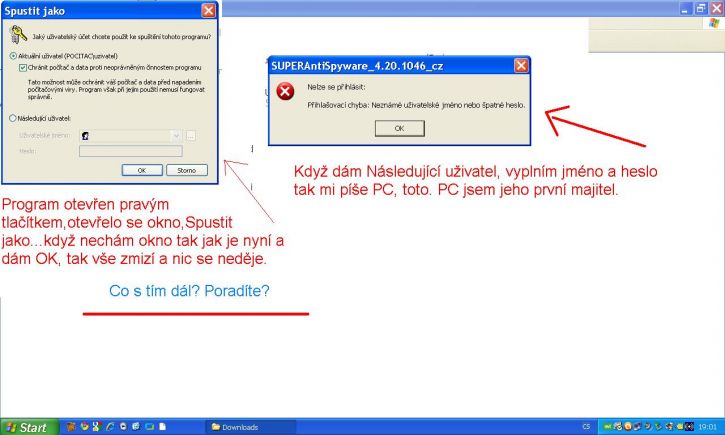Launch the media player quick launch icon
This screenshot has width=725, height=435.
pos(123,427)
